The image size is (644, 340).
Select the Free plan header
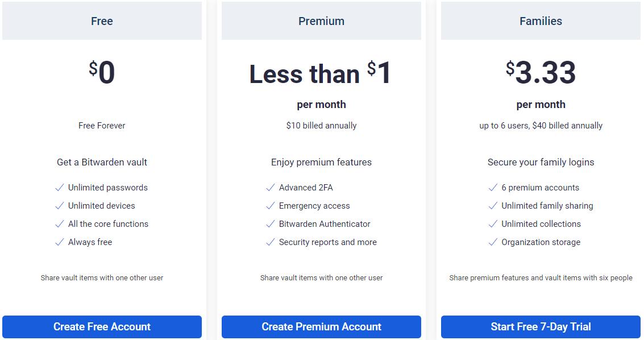pyautogui.click(x=102, y=21)
